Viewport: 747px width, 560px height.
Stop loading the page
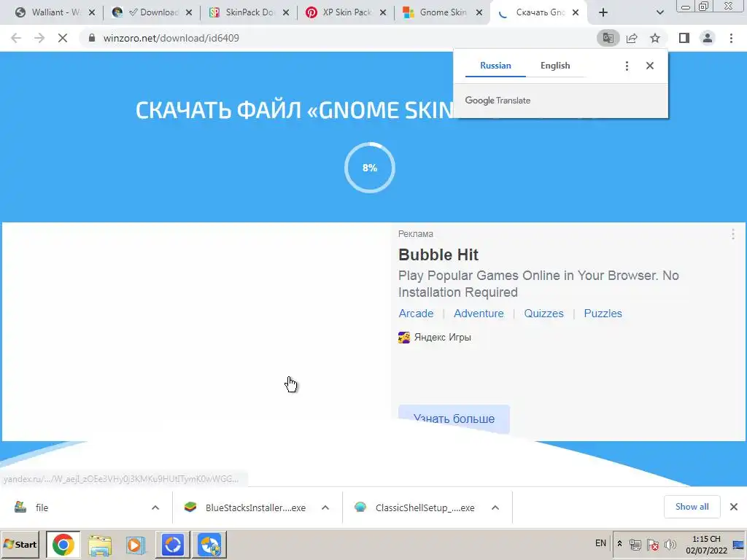(x=63, y=38)
